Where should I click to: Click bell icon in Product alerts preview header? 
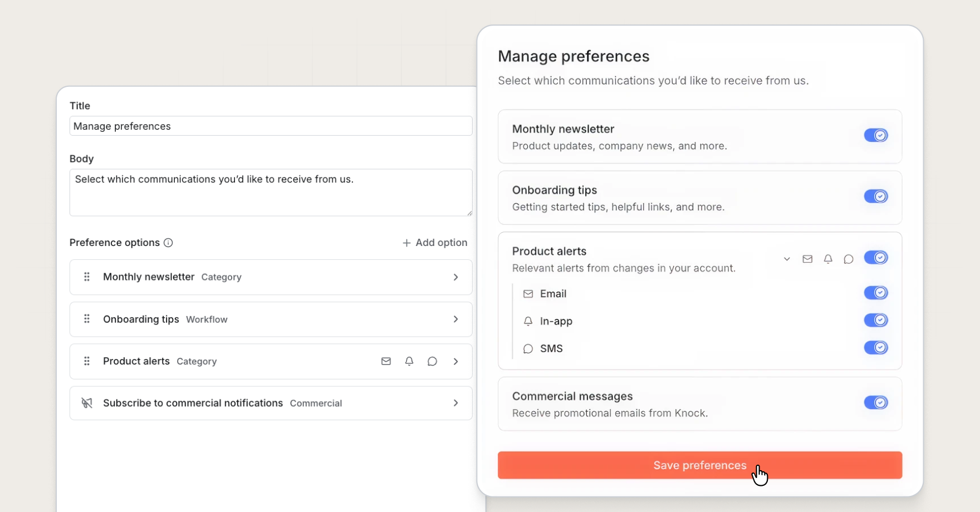pos(828,259)
